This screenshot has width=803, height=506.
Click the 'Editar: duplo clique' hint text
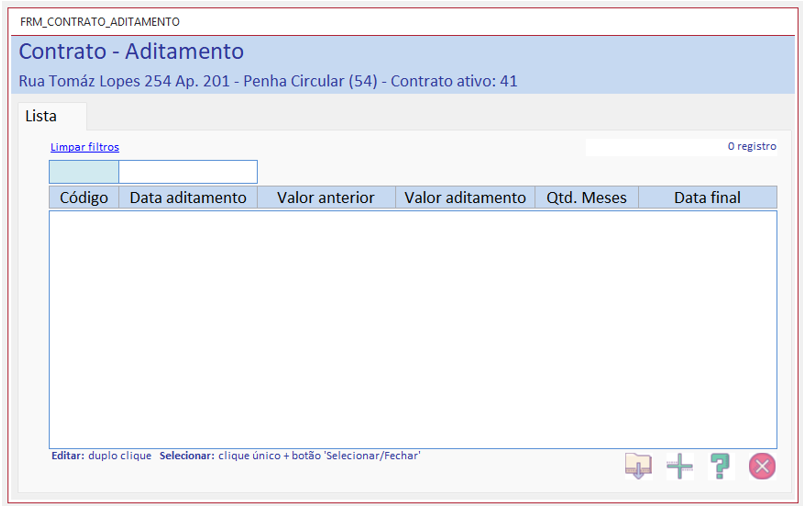point(101,456)
